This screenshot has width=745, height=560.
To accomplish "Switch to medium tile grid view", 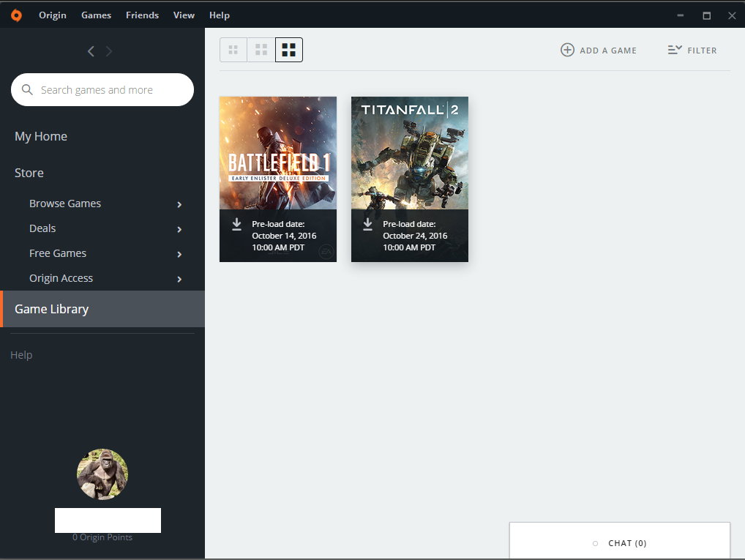I will pyautogui.click(x=261, y=50).
